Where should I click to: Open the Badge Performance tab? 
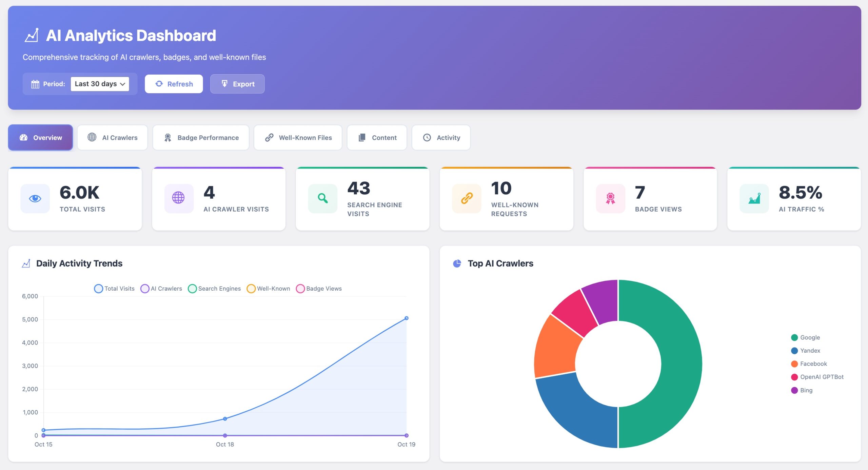click(201, 138)
